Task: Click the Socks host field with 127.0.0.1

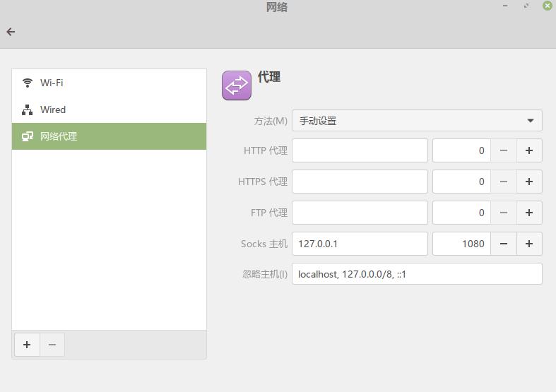Action: tap(360, 244)
